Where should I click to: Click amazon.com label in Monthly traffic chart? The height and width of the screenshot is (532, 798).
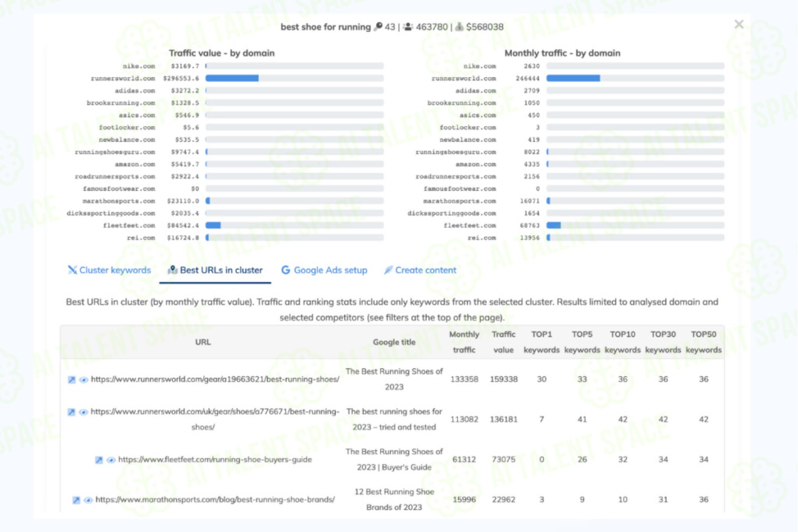coord(476,164)
